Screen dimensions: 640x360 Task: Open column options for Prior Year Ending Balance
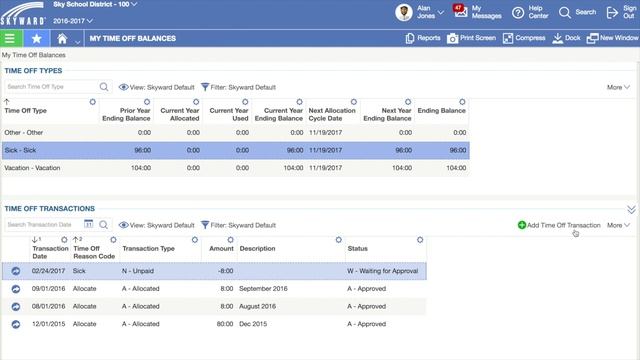tap(147, 102)
